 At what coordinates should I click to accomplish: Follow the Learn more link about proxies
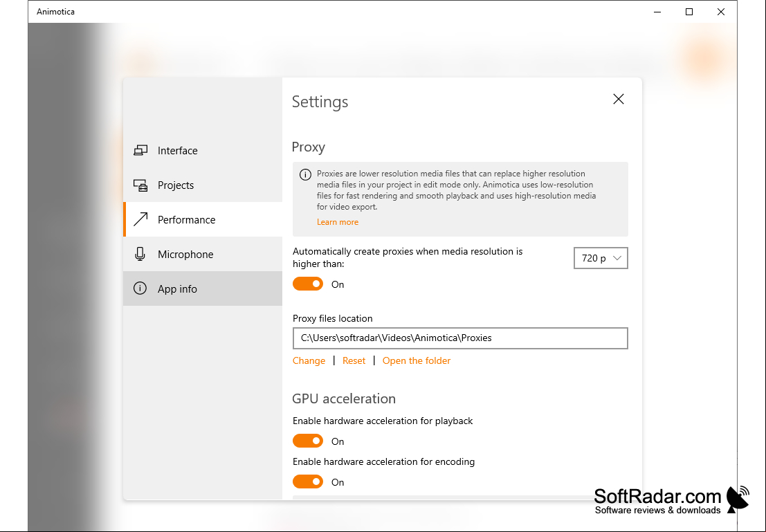[x=338, y=222]
